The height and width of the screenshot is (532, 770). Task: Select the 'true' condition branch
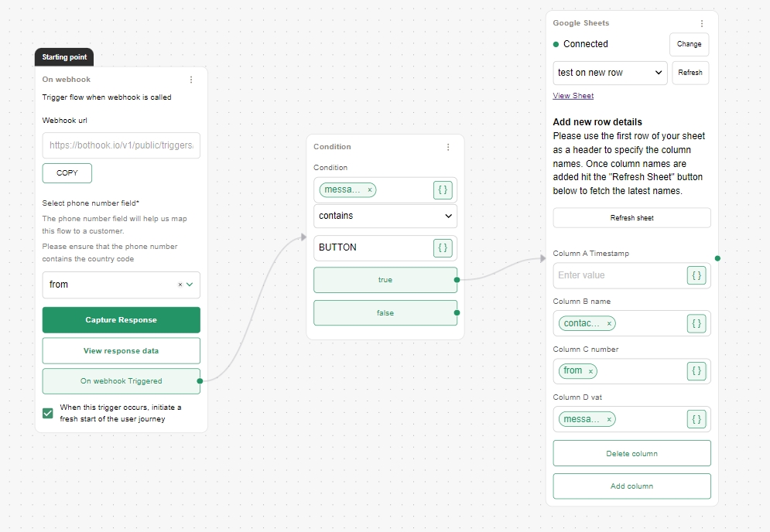(x=385, y=280)
